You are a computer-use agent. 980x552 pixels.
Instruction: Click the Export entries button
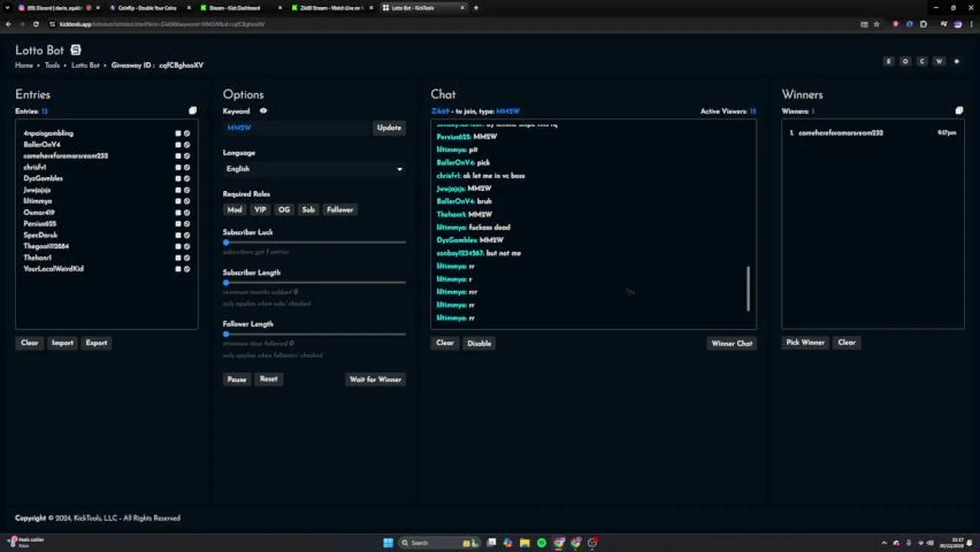[97, 343]
